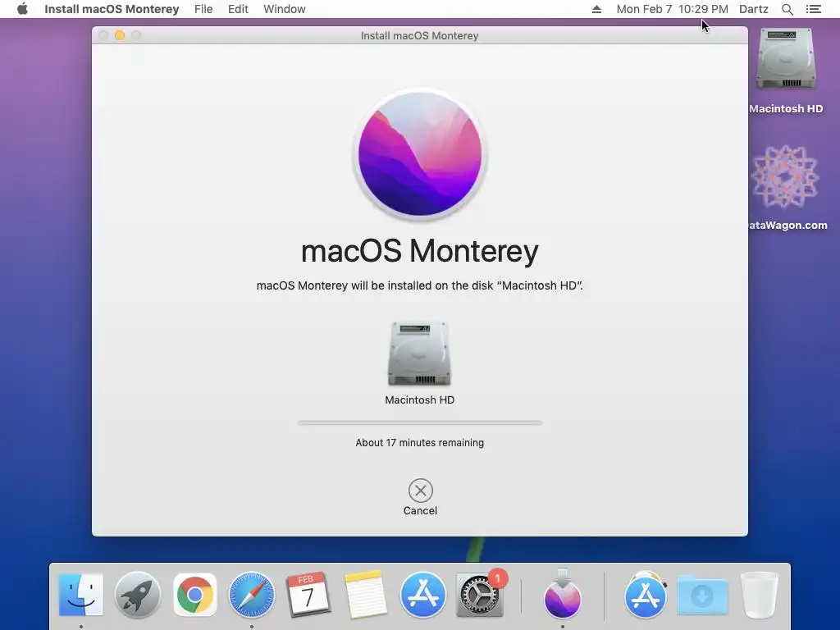Open the Window menu
Image resolution: width=840 pixels, height=630 pixels.
click(x=285, y=9)
